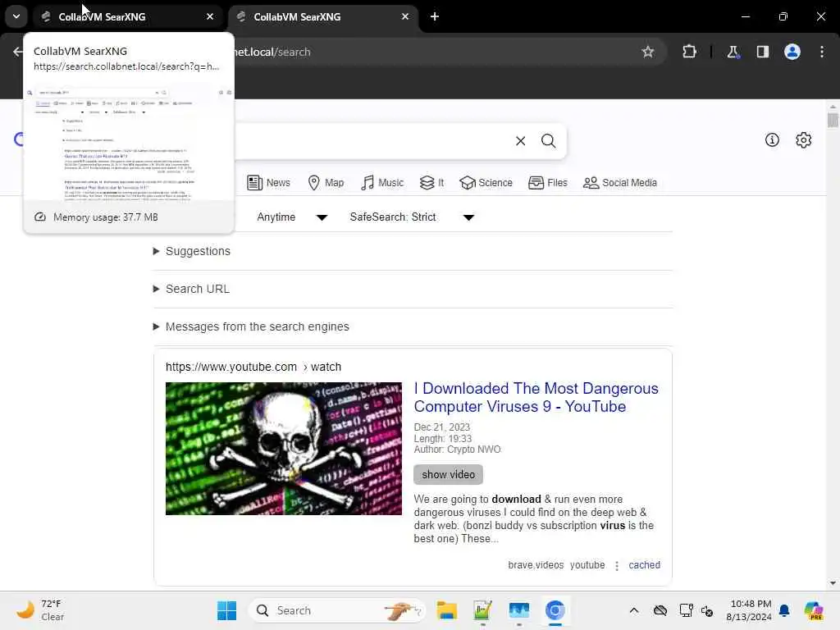Screen dimensions: 840x630
Task: Click the skull and crossbones video thumbnail
Action: coord(283,449)
